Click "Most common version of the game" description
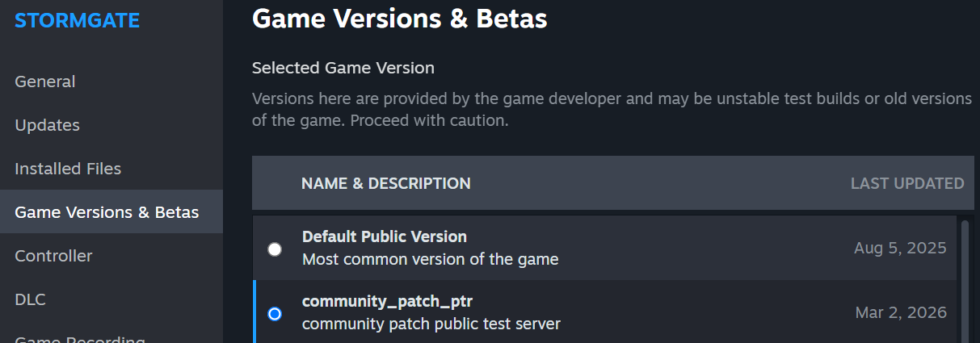Viewport: 980px width, 343px height. 430,259
